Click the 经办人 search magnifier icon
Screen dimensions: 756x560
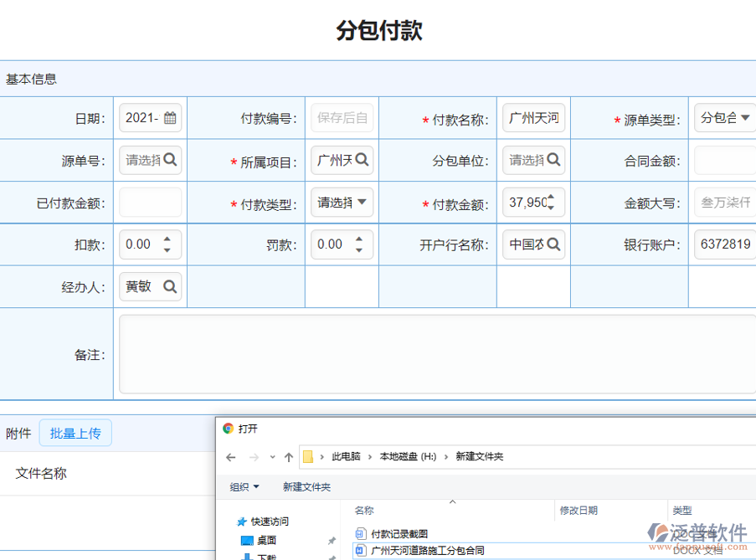170,286
